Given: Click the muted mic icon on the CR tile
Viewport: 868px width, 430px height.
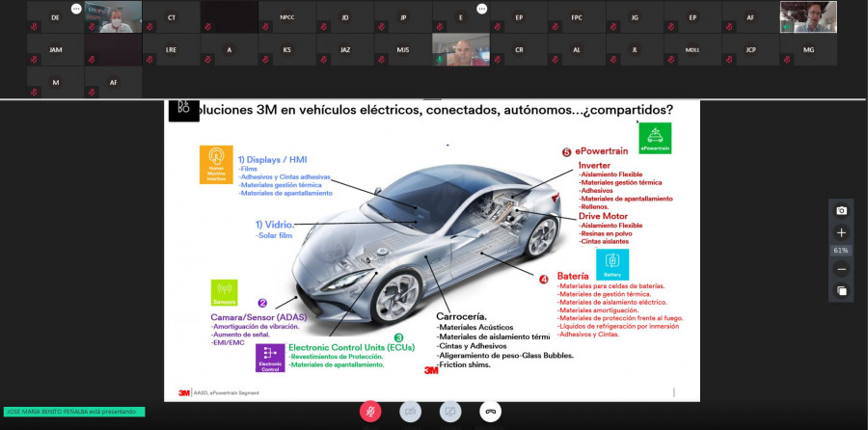Looking at the screenshot, I should pyautogui.click(x=497, y=59).
